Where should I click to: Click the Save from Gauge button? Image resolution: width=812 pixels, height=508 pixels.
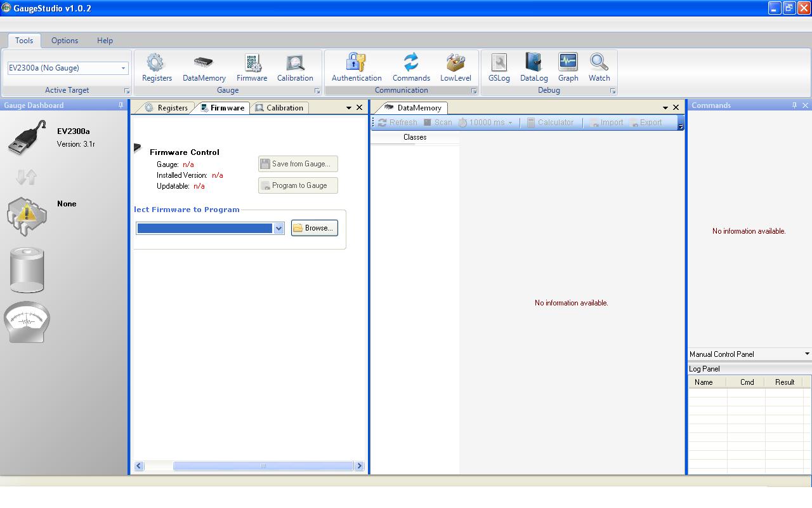tap(298, 164)
